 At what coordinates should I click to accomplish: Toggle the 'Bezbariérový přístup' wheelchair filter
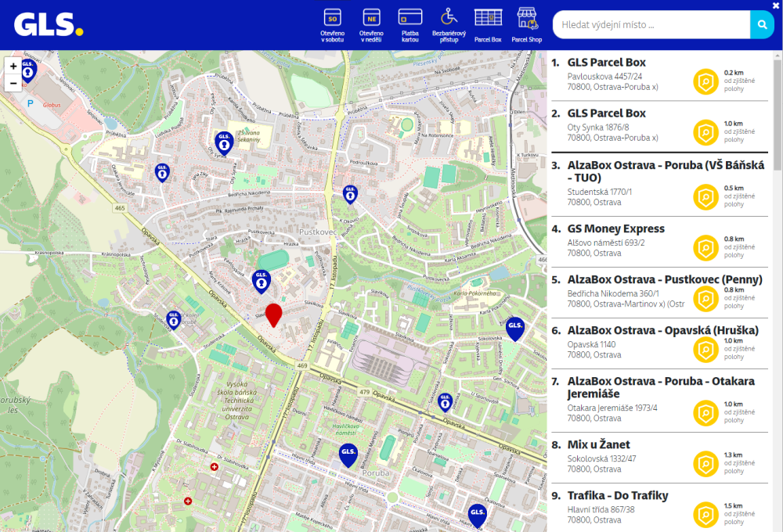[449, 25]
